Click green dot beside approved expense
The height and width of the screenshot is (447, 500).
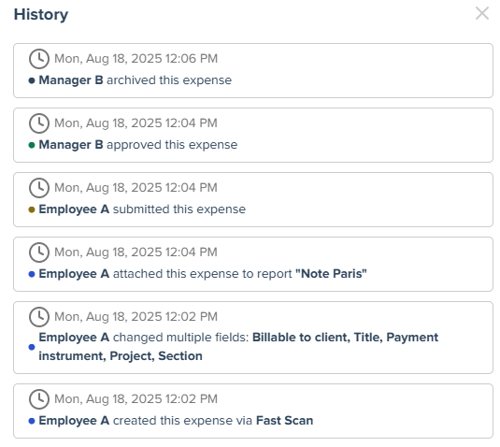click(x=32, y=145)
